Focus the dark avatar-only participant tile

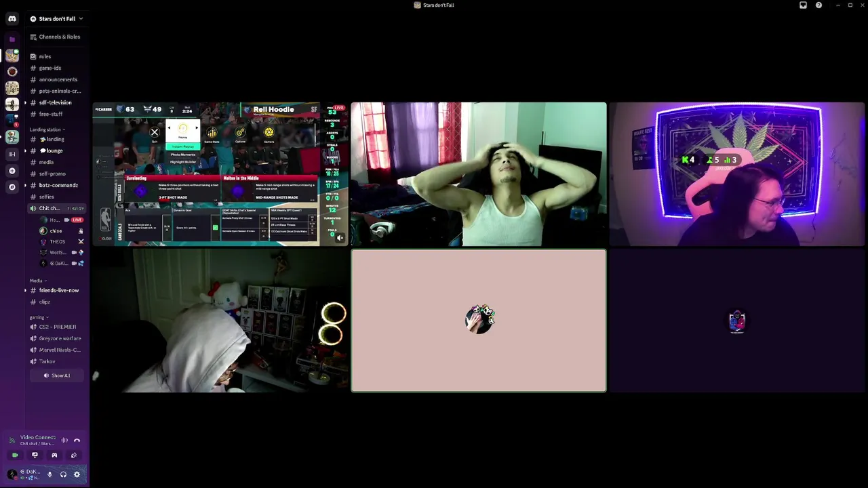(737, 321)
